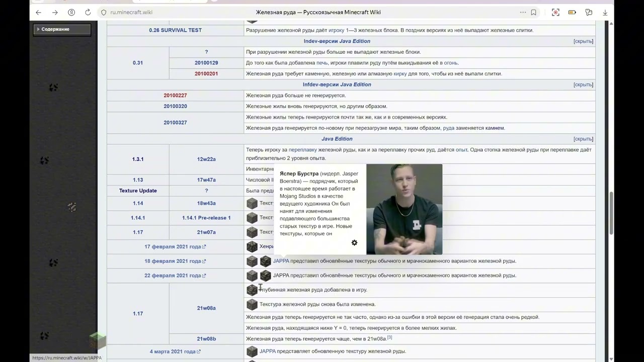This screenshot has height=362, width=644.
Task: Open the browser downloads arrow icon
Action: point(605,13)
